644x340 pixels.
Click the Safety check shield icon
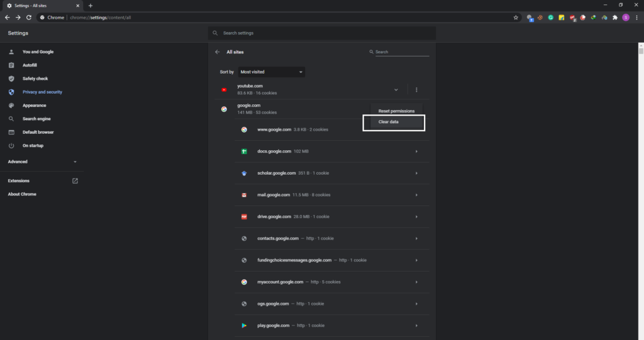tap(11, 79)
